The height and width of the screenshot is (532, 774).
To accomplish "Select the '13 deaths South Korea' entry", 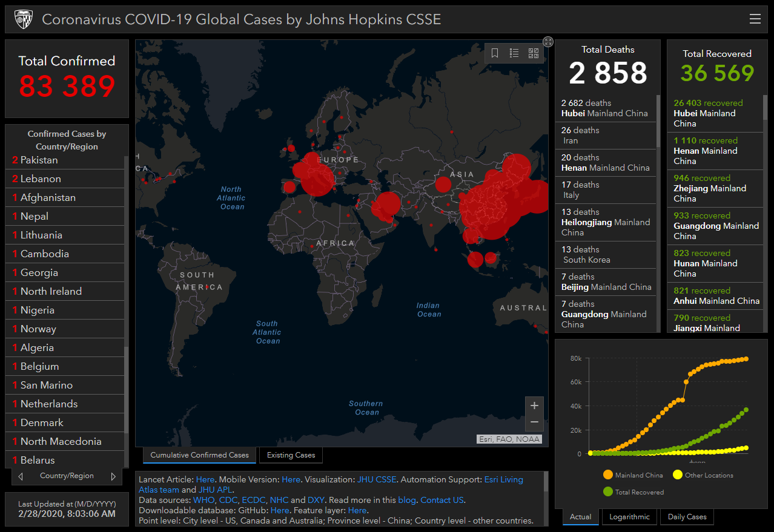I will (x=606, y=255).
